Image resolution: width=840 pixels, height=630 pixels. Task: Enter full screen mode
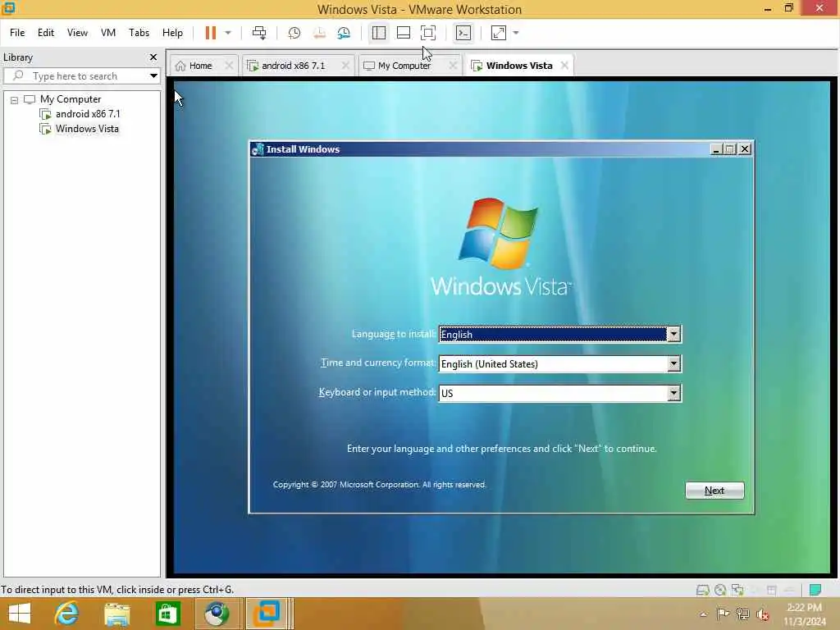point(428,33)
